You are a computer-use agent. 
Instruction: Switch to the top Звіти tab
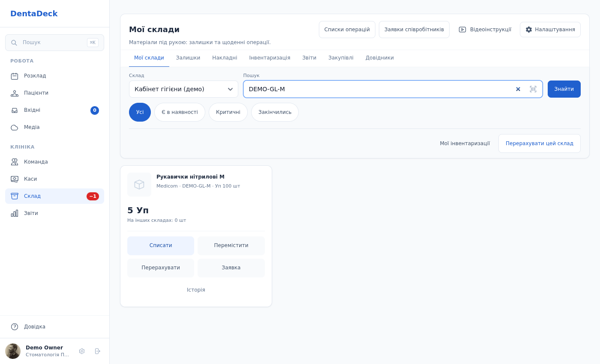point(309,58)
